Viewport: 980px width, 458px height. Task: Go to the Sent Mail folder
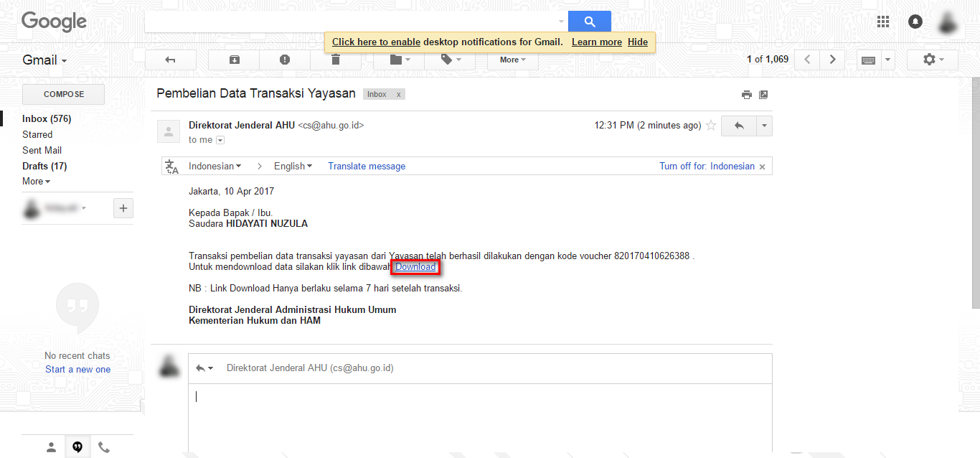pyautogui.click(x=42, y=150)
